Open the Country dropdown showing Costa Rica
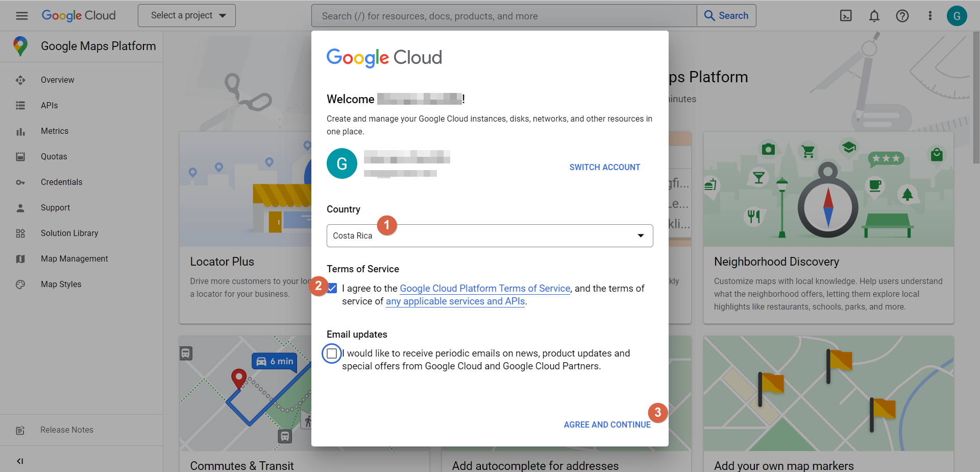980x472 pixels. [x=490, y=236]
